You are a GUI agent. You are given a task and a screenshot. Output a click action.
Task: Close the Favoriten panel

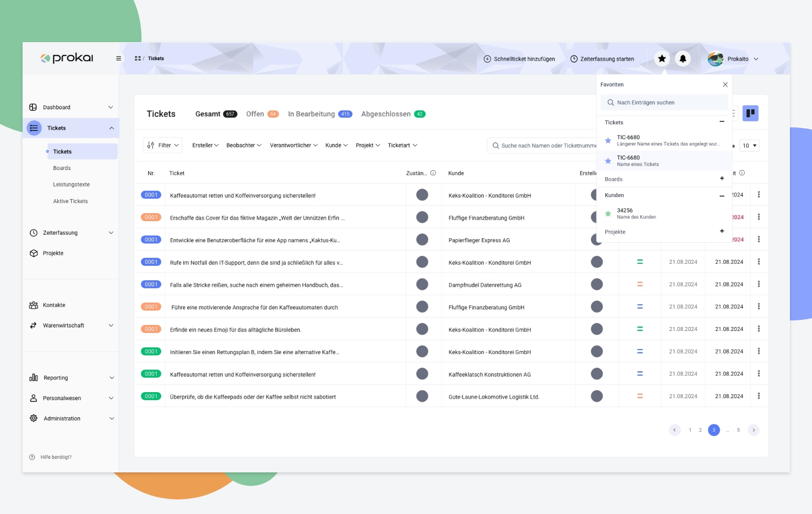[725, 84]
